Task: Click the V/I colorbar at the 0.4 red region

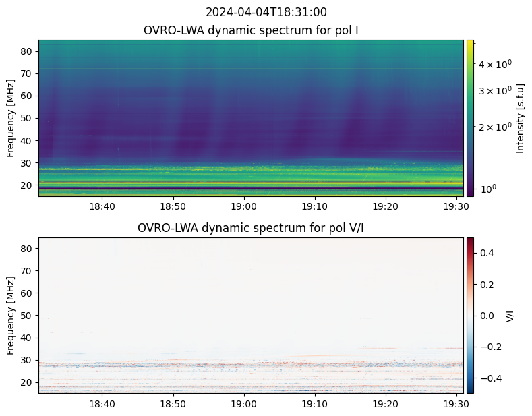Action: [470, 253]
